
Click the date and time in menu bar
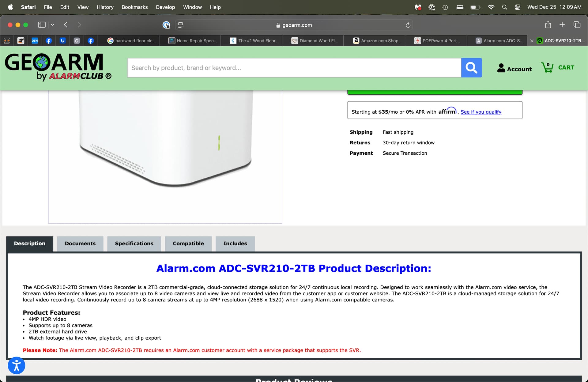(x=554, y=7)
